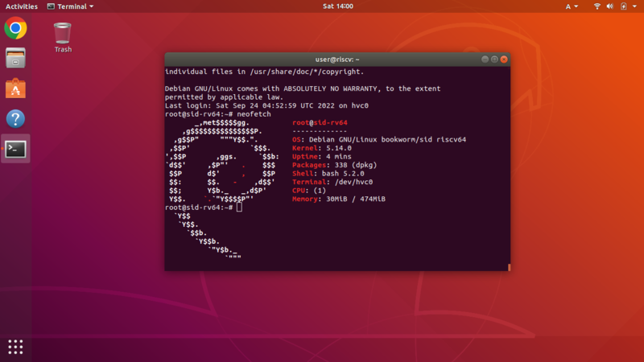Check the battery status indicator
Image resolution: width=644 pixels, height=362 pixels.
[x=623, y=6]
